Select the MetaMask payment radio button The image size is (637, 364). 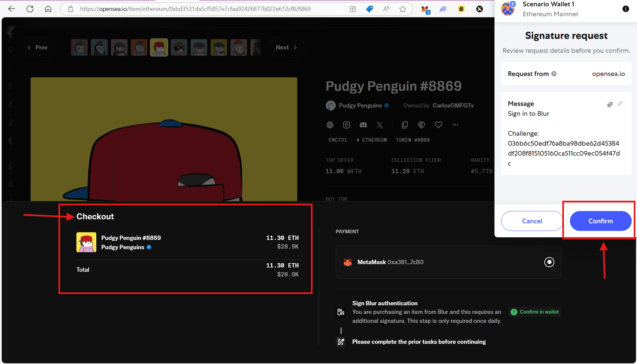click(x=549, y=262)
